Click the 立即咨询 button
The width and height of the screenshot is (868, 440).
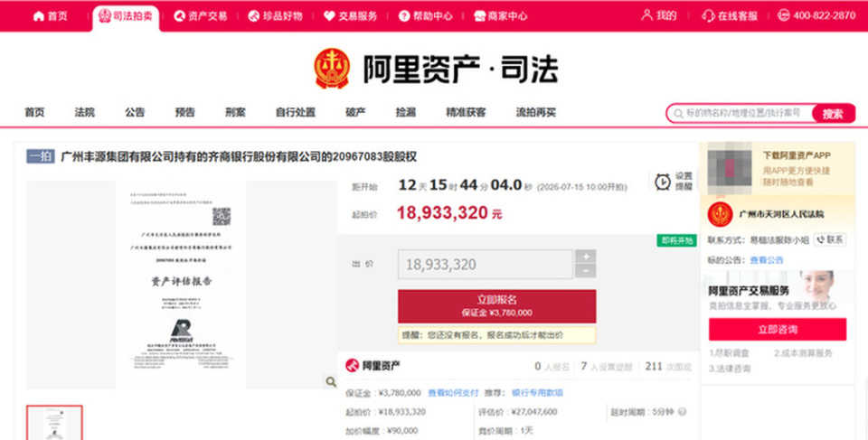point(778,329)
